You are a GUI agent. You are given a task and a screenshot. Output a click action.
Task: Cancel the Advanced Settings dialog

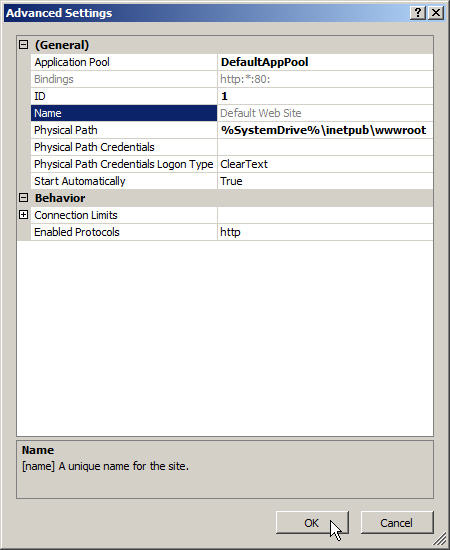coord(397,523)
